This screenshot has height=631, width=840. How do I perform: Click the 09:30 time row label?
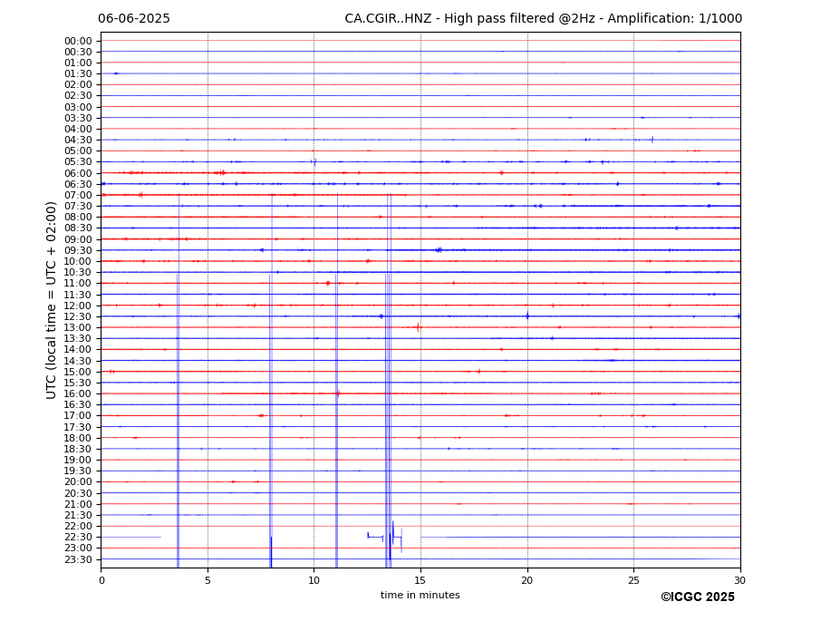pyautogui.click(x=78, y=250)
